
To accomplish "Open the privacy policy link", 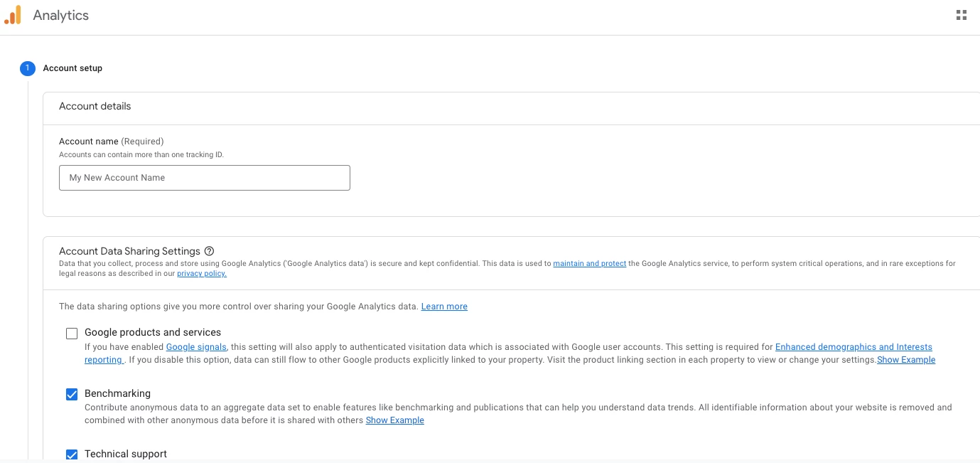I will click(202, 274).
